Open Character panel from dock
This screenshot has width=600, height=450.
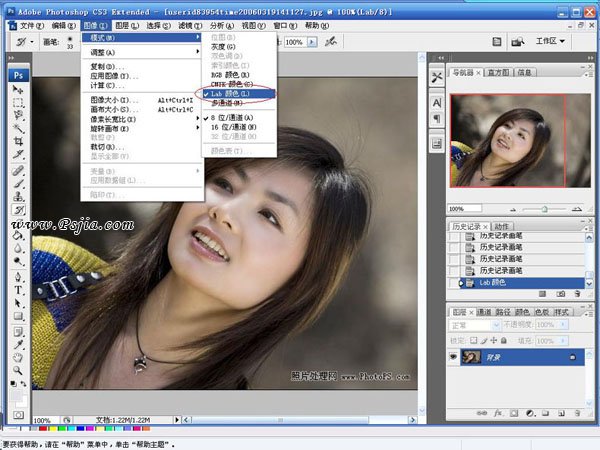click(x=437, y=103)
